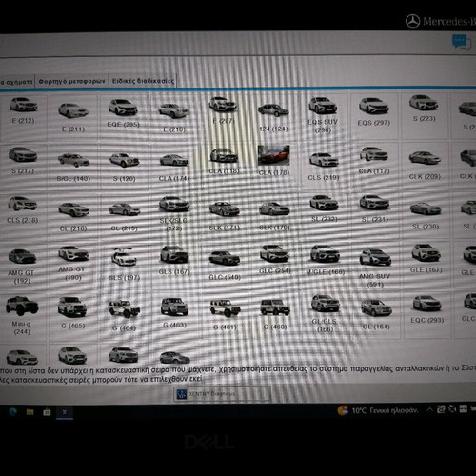Image resolution: width=476 pixels, height=476 pixels.
Task: Click the XENTRY Diagnosis button
Action: [x=222, y=394]
